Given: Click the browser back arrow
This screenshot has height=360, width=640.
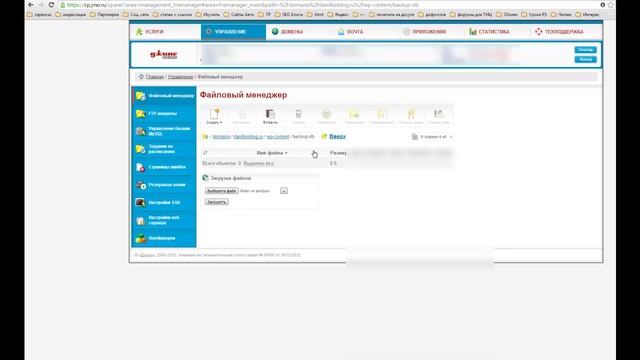Looking at the screenshot, I should tap(31, 5).
